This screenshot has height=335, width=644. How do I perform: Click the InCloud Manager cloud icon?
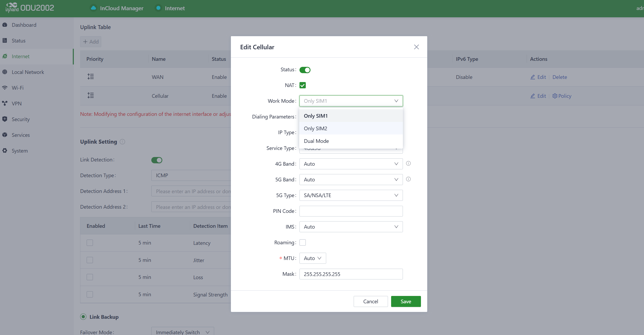point(93,8)
